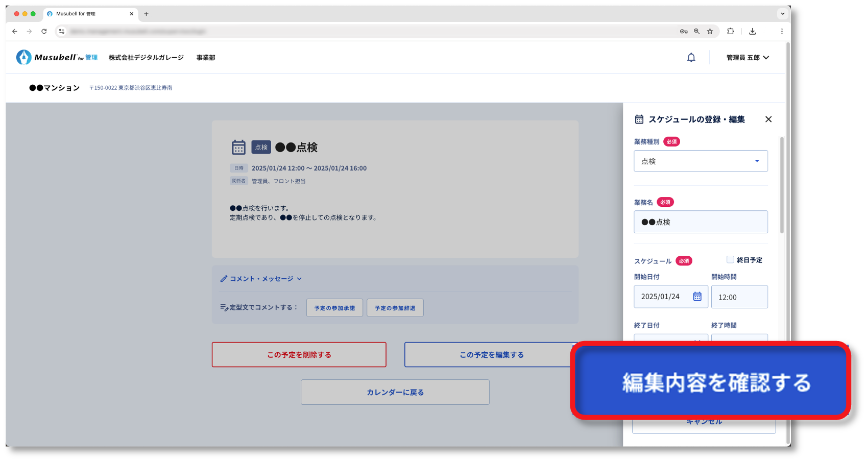Image resolution: width=868 pixels, height=463 pixels.
Task: Click the 業務名 input field
Action: pos(701,222)
